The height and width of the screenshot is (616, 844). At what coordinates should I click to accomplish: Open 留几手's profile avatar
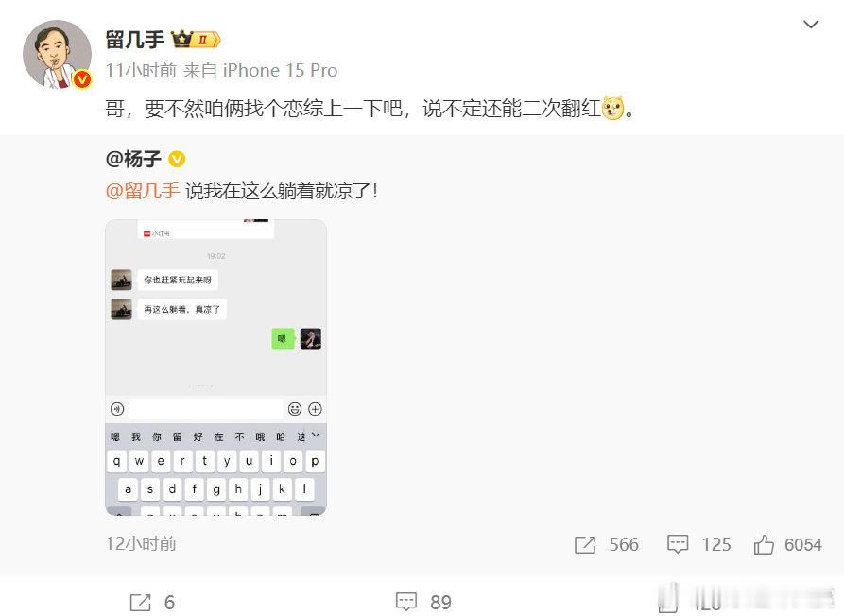57,55
